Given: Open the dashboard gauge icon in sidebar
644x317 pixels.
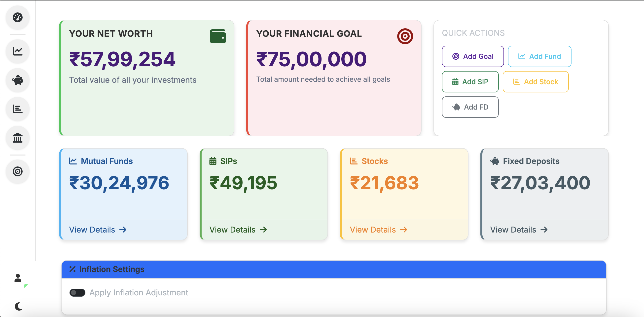Looking at the screenshot, I should (17, 17).
